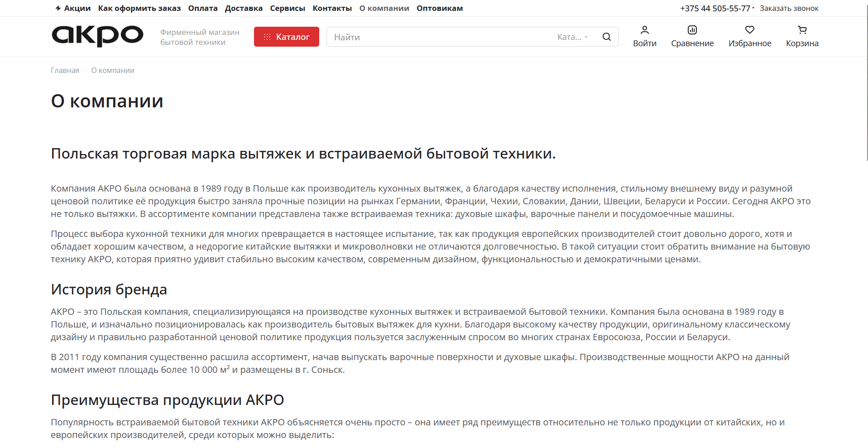Click the АКРО store logo
This screenshot has height=448, width=868.
(x=97, y=36)
